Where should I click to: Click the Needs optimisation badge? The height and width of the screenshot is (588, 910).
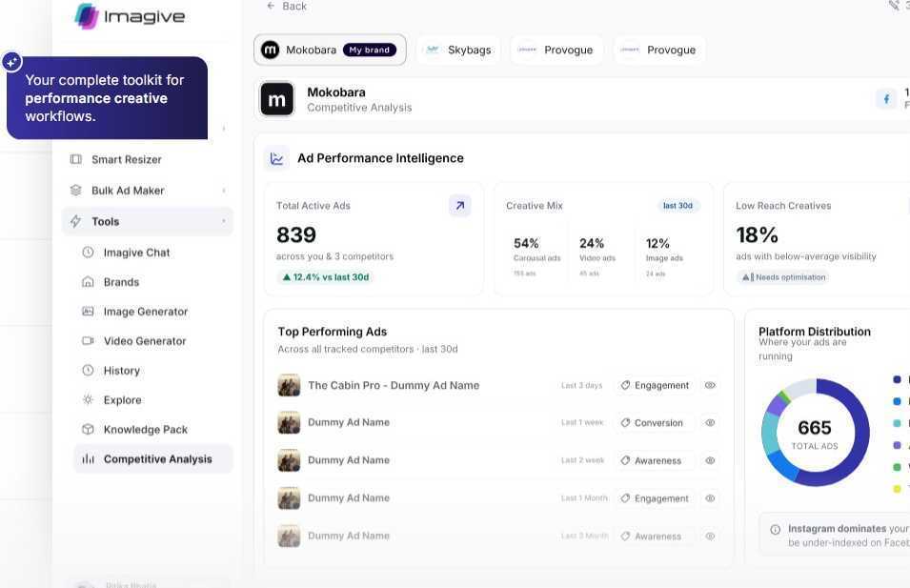pos(783,277)
